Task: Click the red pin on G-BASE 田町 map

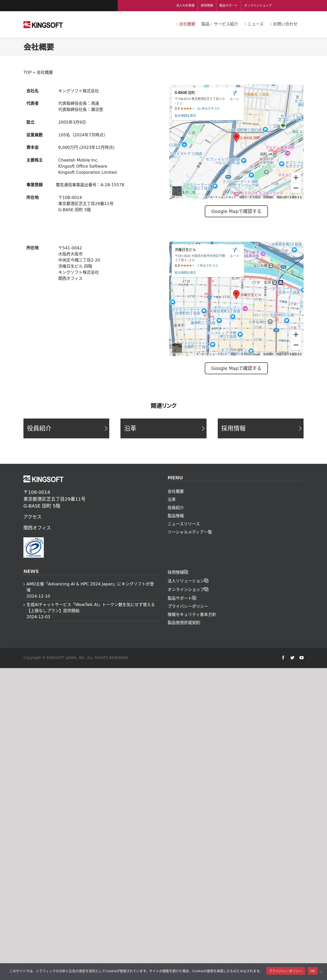Action: (236, 137)
